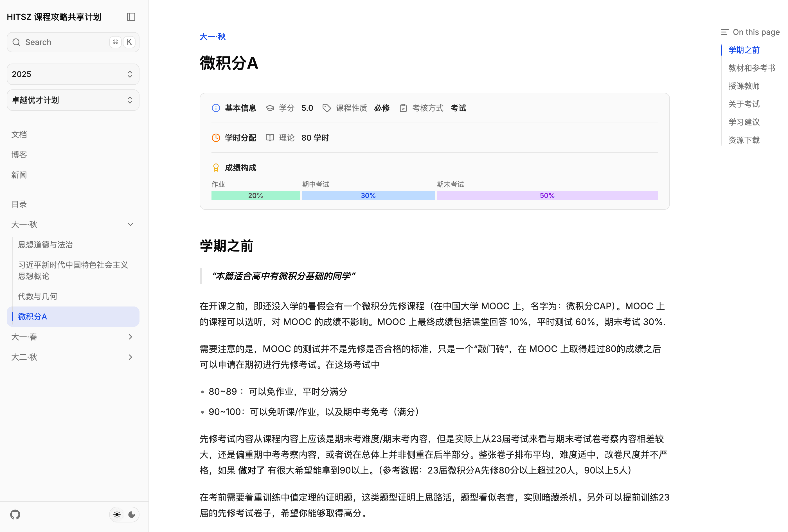The image size is (788, 532).
Task: Click the graduation cap credits icon
Action: tap(270, 108)
